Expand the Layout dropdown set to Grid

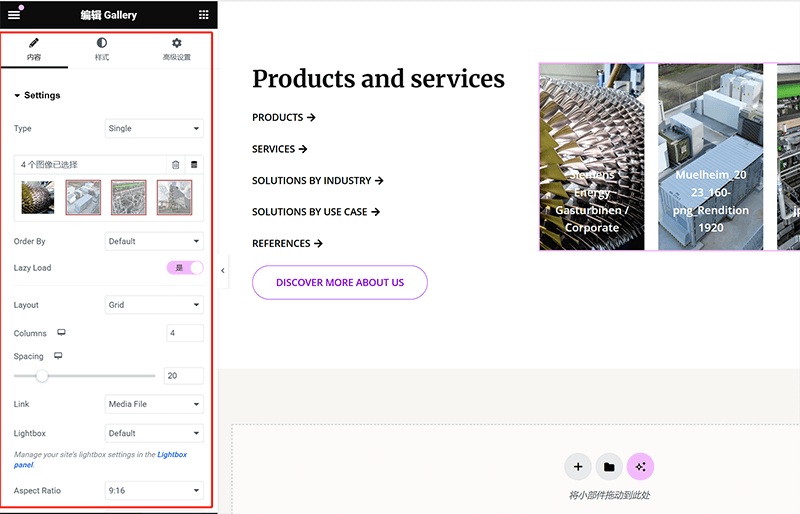coord(154,305)
